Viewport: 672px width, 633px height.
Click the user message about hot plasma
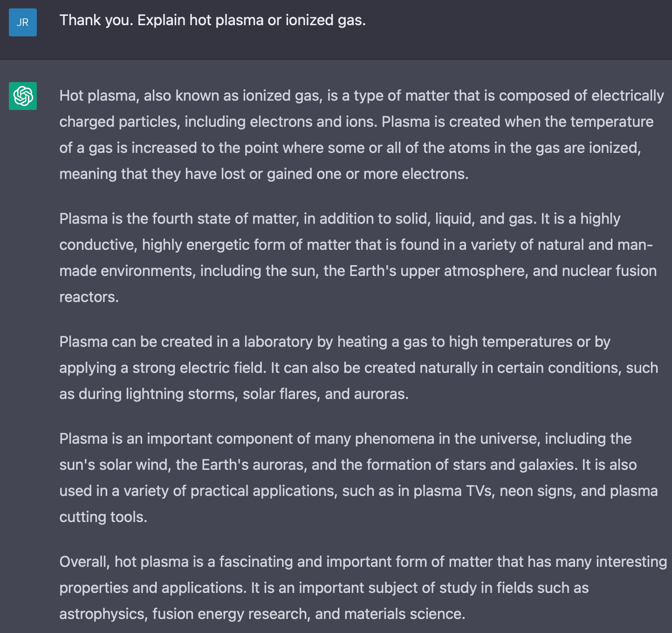[213, 21]
